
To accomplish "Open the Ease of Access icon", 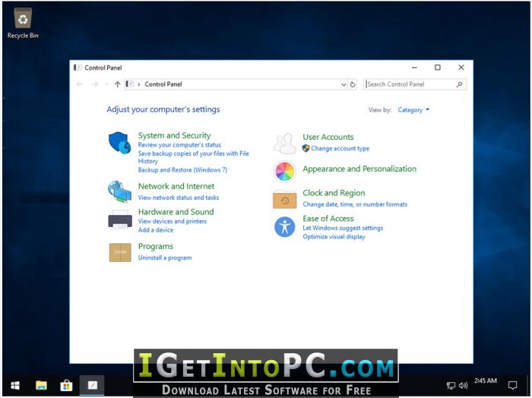I will pos(285,227).
